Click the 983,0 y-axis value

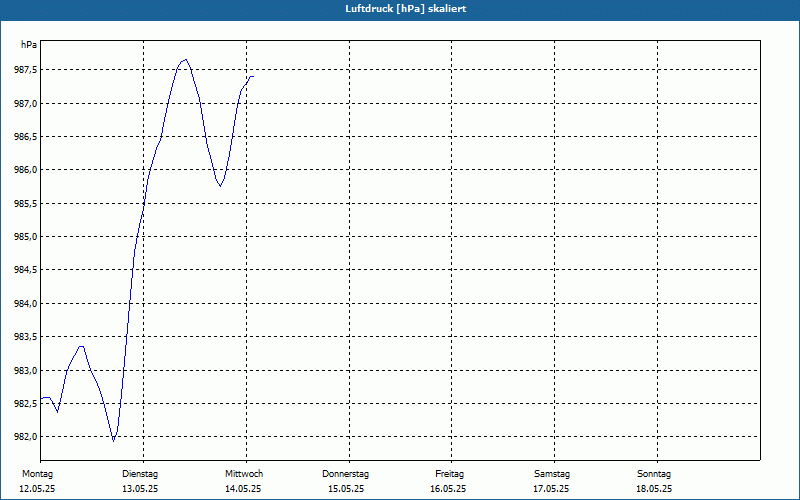[x=25, y=371]
